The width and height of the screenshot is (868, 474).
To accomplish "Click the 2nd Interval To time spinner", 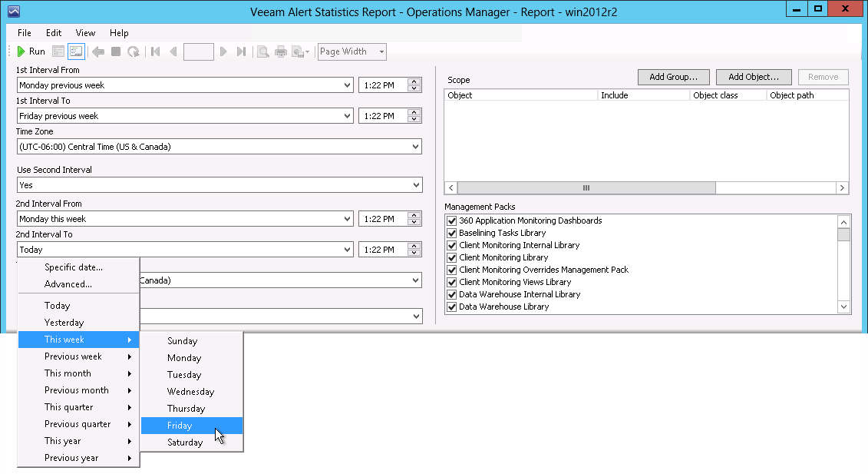I will point(414,250).
